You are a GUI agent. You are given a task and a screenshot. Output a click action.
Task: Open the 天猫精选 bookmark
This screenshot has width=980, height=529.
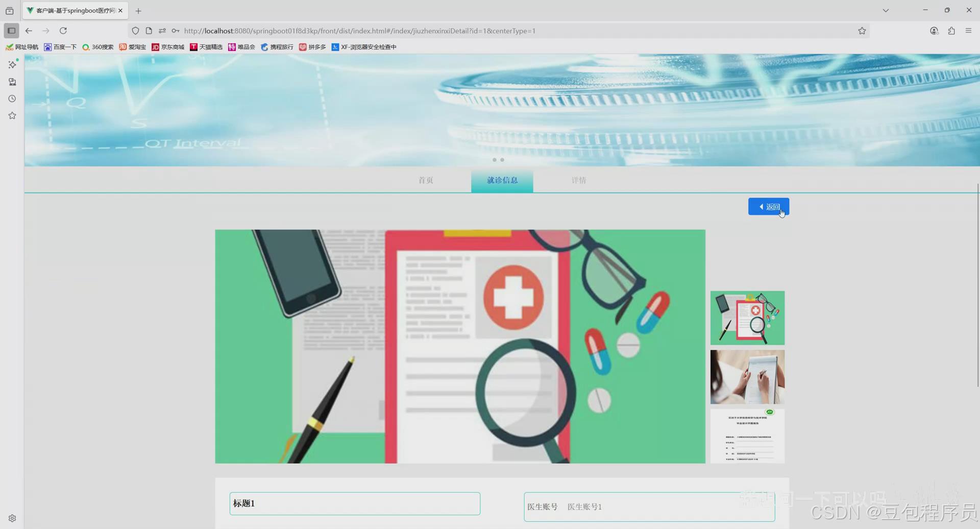(x=206, y=47)
